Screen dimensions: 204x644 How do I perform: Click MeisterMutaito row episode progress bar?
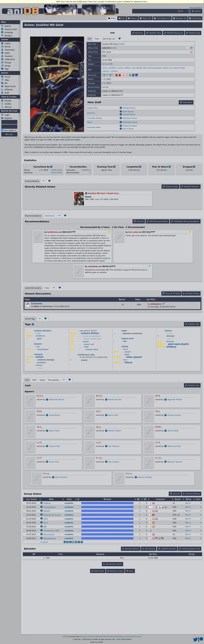coord(107,538)
